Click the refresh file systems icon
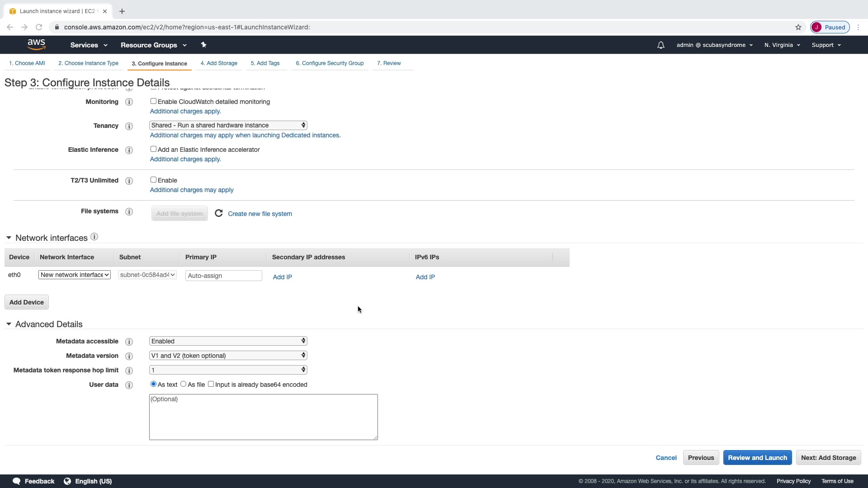This screenshot has width=868, height=488. [219, 213]
